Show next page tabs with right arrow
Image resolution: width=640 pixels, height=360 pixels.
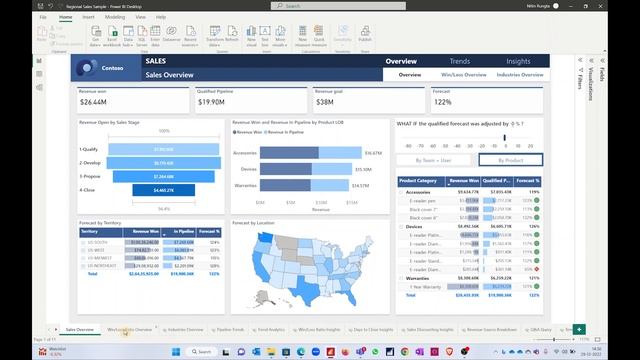coord(56,329)
